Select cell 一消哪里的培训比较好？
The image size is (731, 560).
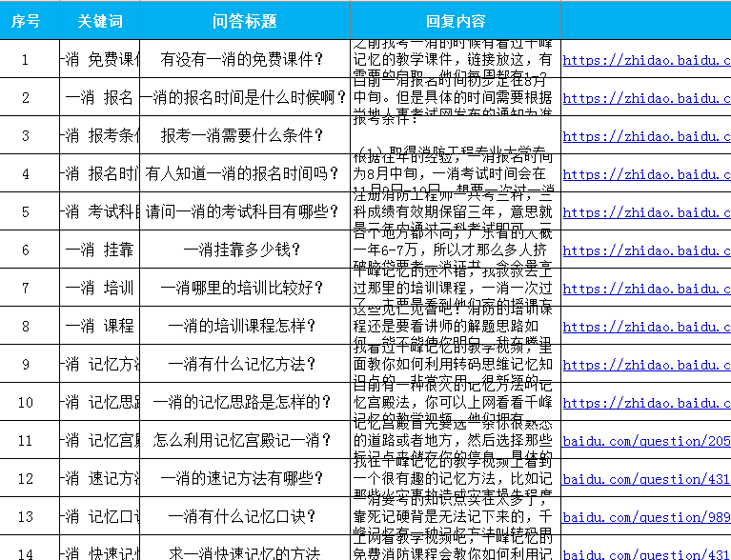tap(245, 288)
